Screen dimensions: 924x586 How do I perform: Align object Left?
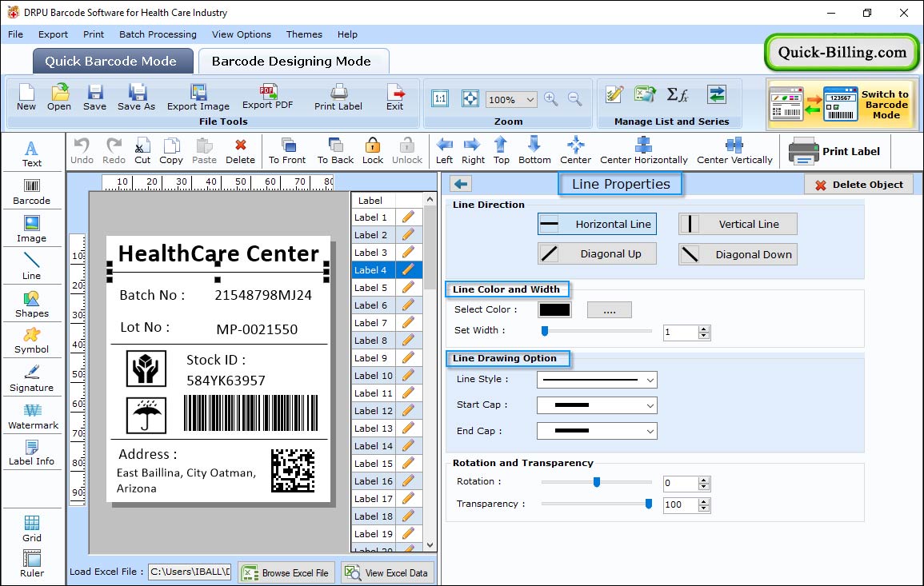[x=444, y=151]
